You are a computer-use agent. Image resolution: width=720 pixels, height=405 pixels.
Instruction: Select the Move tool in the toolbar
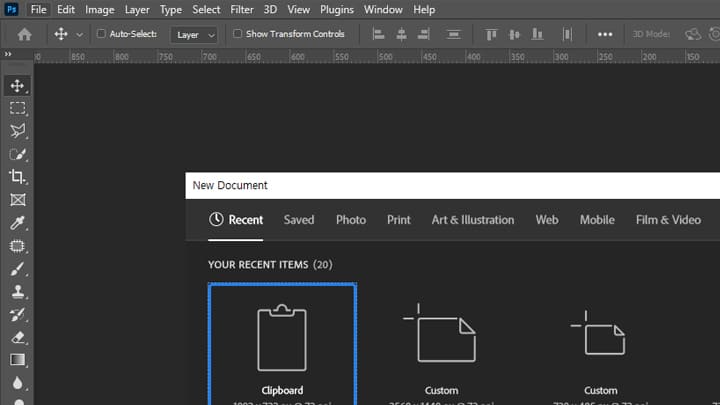click(x=17, y=86)
